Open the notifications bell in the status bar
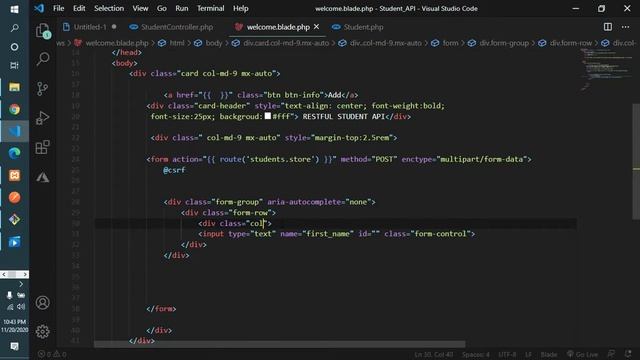Image resolution: width=640 pixels, height=360 pixels. (628, 354)
